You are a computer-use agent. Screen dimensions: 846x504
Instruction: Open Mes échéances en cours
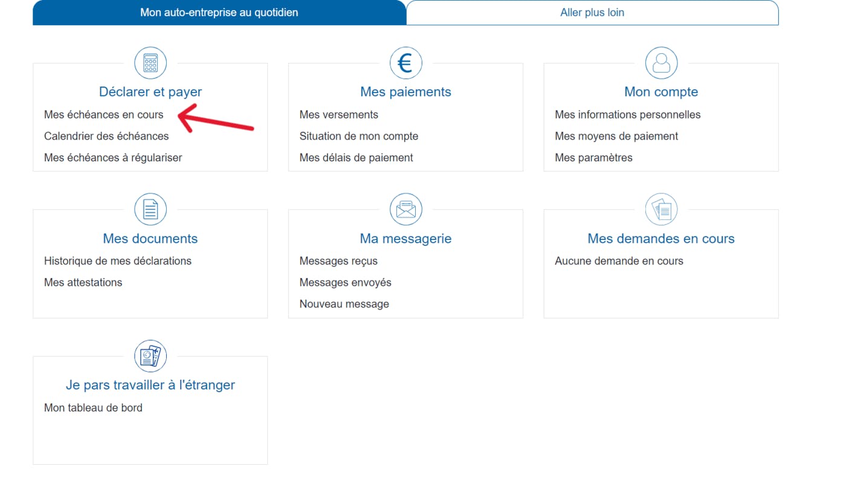[104, 114]
